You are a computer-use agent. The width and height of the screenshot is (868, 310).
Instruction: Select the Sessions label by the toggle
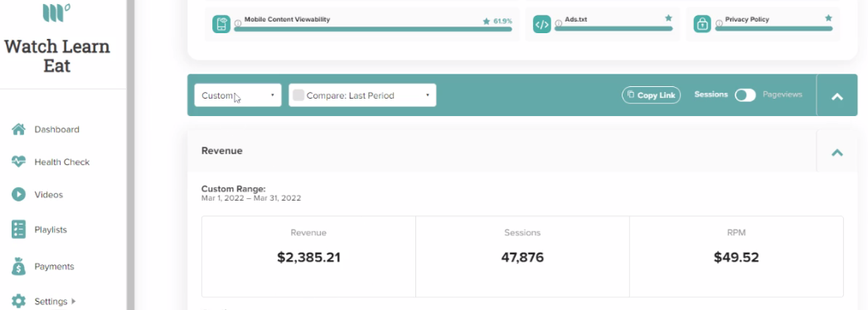710,94
